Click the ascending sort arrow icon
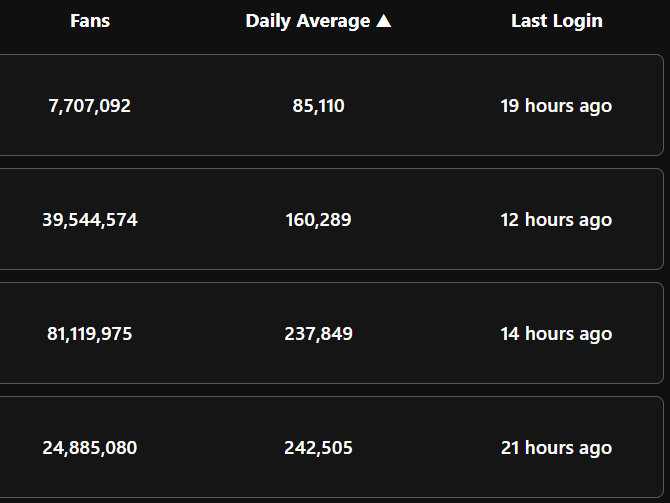Viewport: 670px width, 503px height. click(383, 21)
